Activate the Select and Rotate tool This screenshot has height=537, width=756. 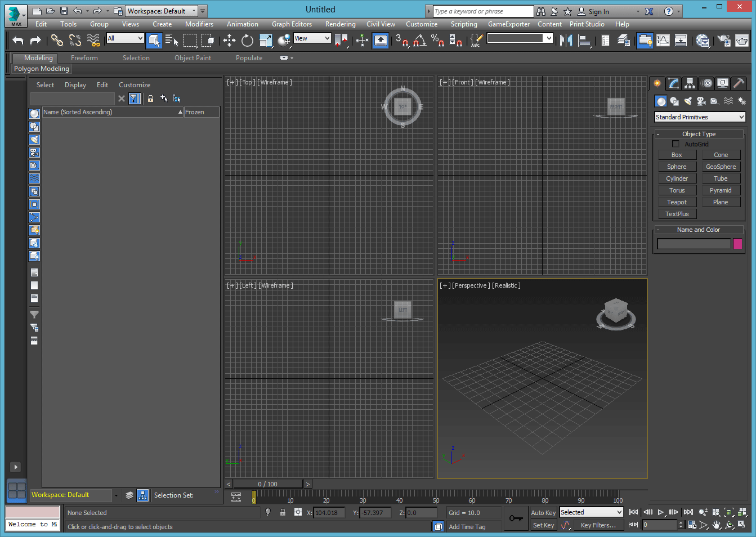coord(247,40)
